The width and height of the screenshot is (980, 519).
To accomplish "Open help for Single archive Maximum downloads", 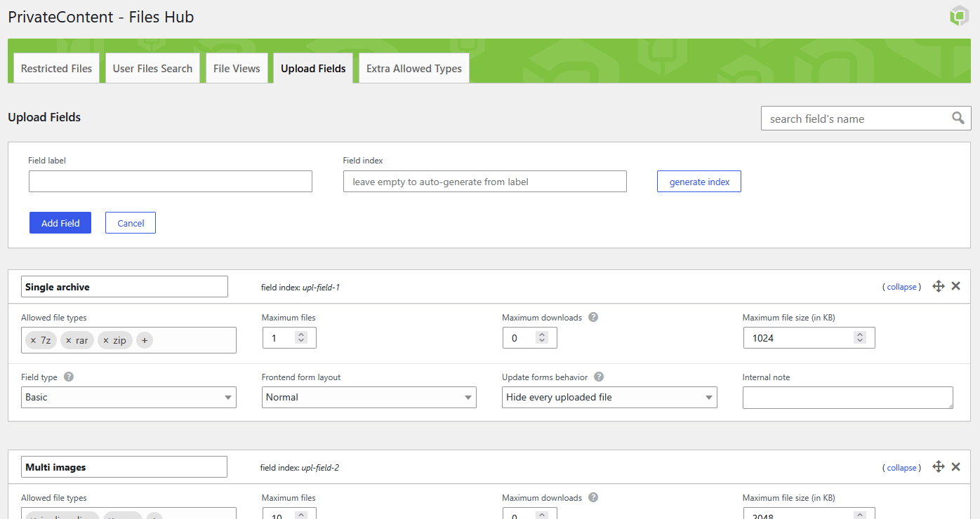I will click(x=593, y=317).
